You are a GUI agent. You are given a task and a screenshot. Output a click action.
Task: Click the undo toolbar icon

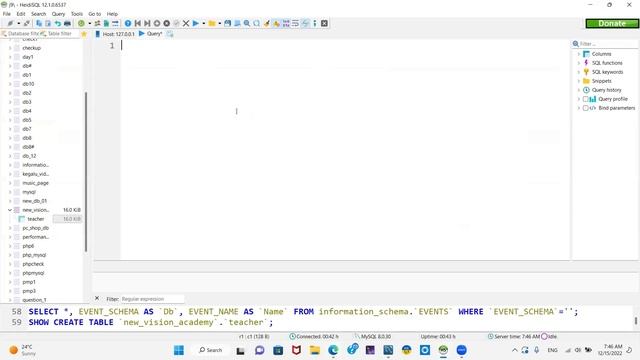[x=58, y=23]
